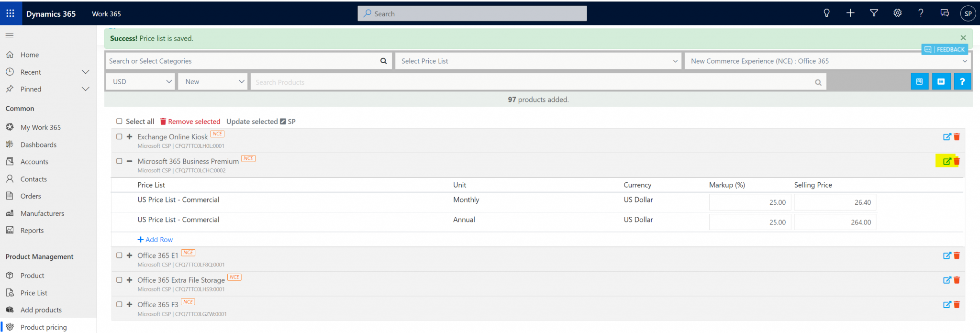This screenshot has height=333, width=980.
Task: Click the lightbulb assistant icon in header
Action: (826, 13)
